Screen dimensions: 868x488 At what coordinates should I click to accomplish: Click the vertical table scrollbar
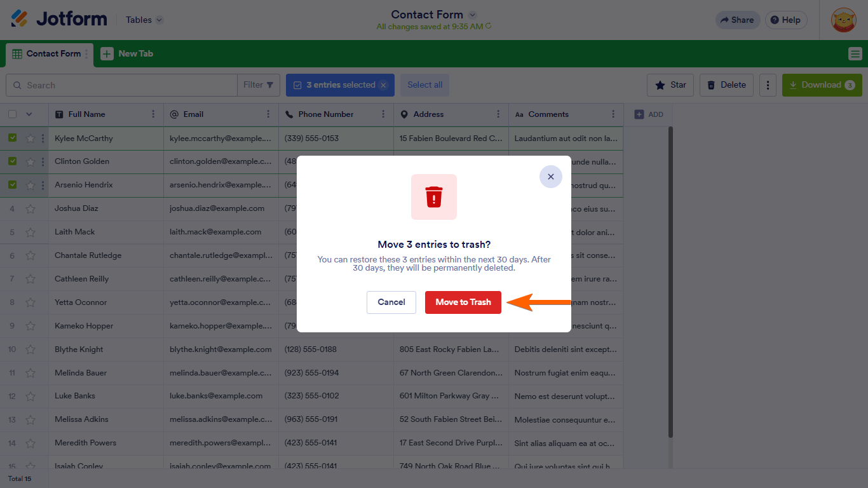670,281
